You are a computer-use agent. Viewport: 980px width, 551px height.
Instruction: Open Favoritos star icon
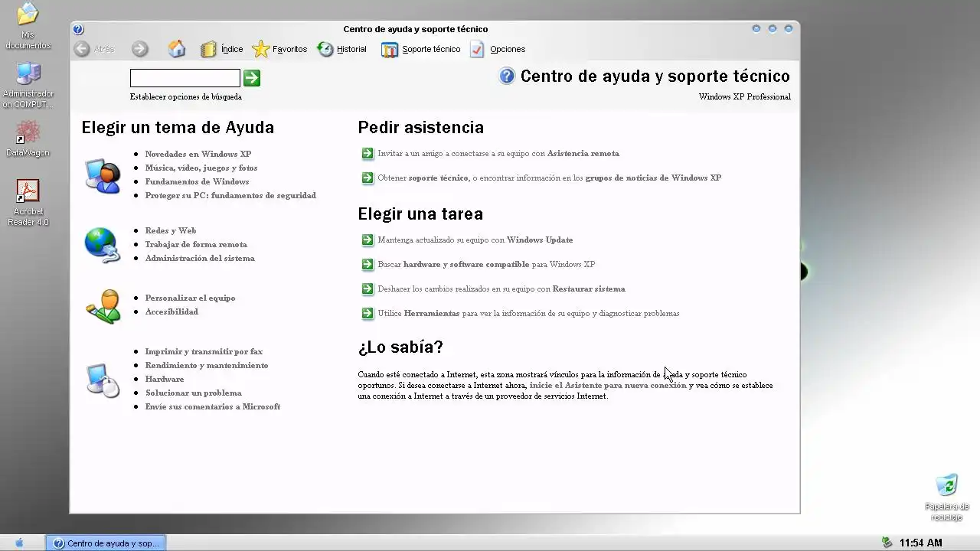(x=261, y=49)
